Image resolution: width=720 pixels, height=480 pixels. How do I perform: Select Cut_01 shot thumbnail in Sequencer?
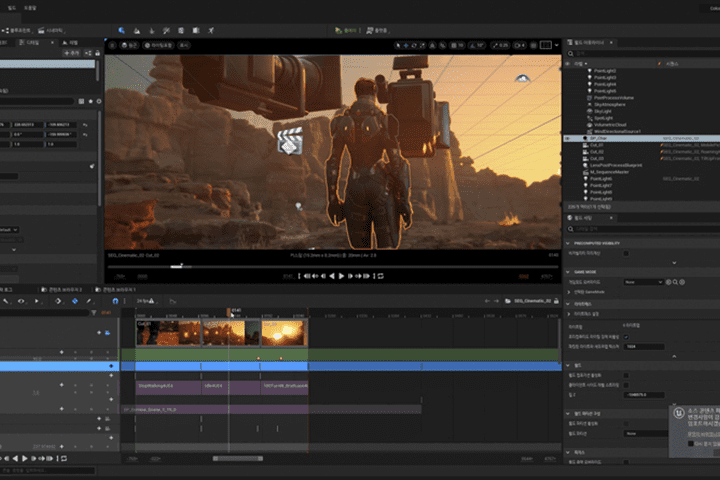point(169,333)
